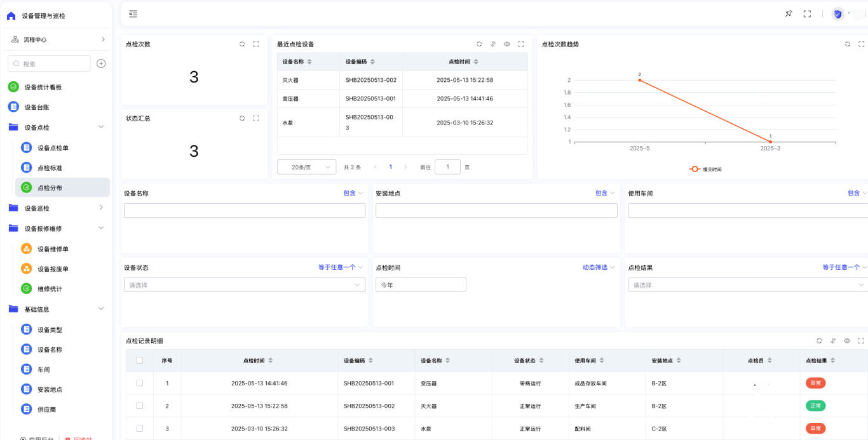Toggle eye icon in 最近点检设备 header
The width and height of the screenshot is (868, 440).
point(507,44)
